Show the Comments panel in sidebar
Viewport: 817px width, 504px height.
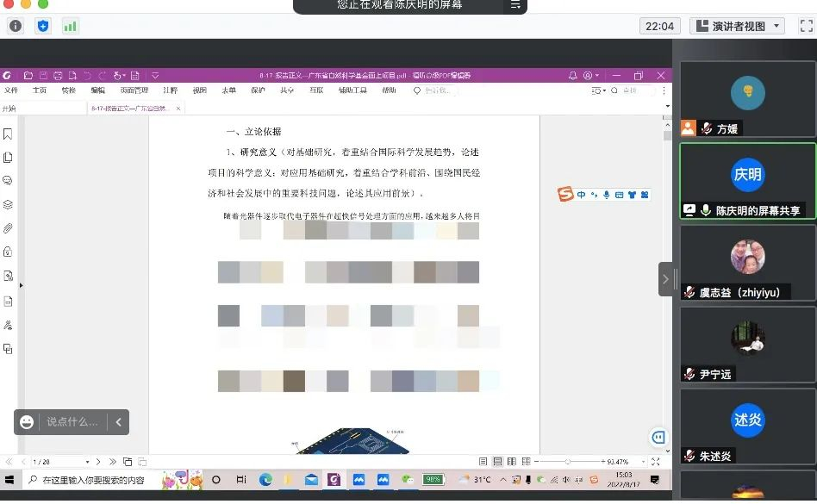[x=8, y=181]
